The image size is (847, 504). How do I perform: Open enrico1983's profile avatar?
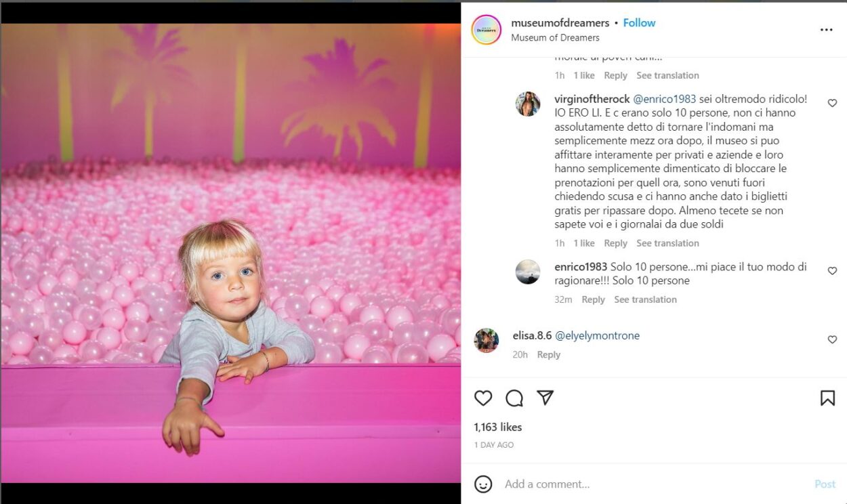(x=528, y=272)
